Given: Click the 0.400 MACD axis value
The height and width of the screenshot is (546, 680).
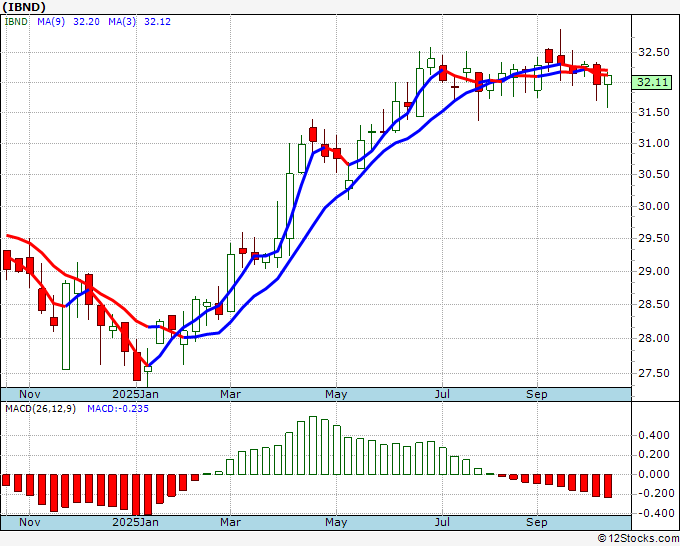Looking at the screenshot, I should click(656, 435).
